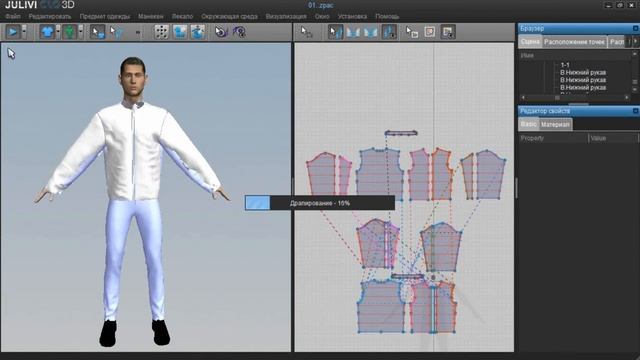
Task: Click the last eye icon in the 3D toolbar
Action: 239,32
